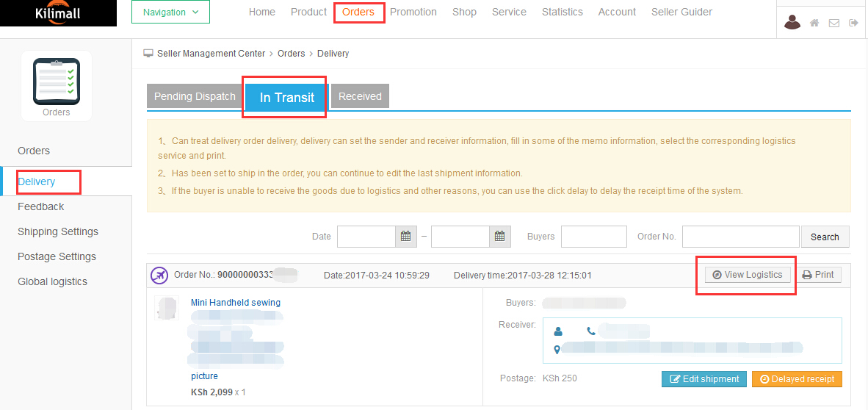The height and width of the screenshot is (410, 868).
Task: Click the Edit shipment button
Action: pyautogui.click(x=704, y=379)
